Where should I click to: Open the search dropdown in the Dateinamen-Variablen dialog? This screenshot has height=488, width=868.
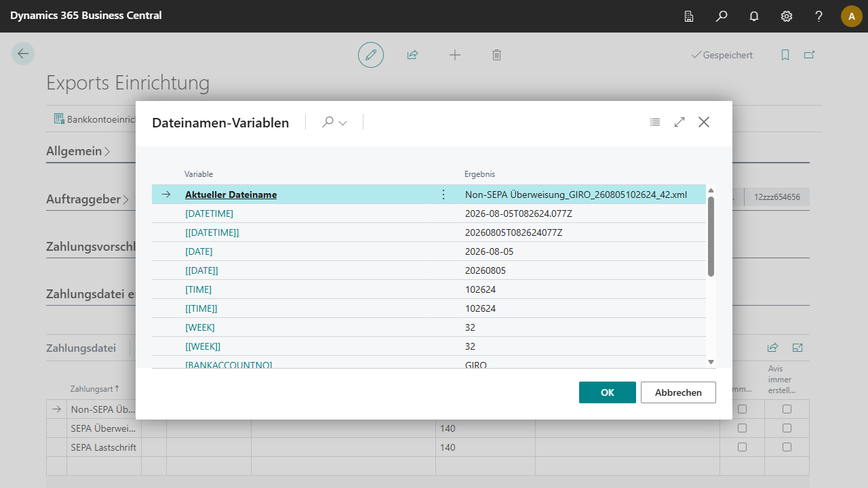point(334,123)
